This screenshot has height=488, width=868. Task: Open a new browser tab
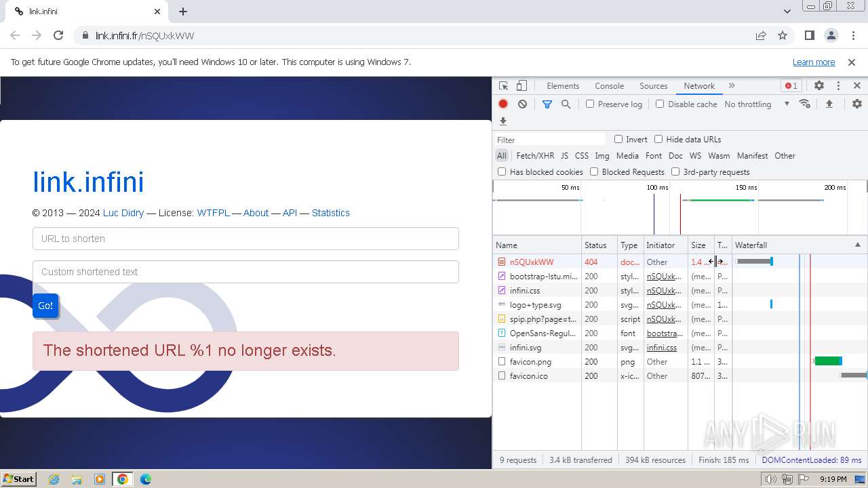tap(183, 12)
